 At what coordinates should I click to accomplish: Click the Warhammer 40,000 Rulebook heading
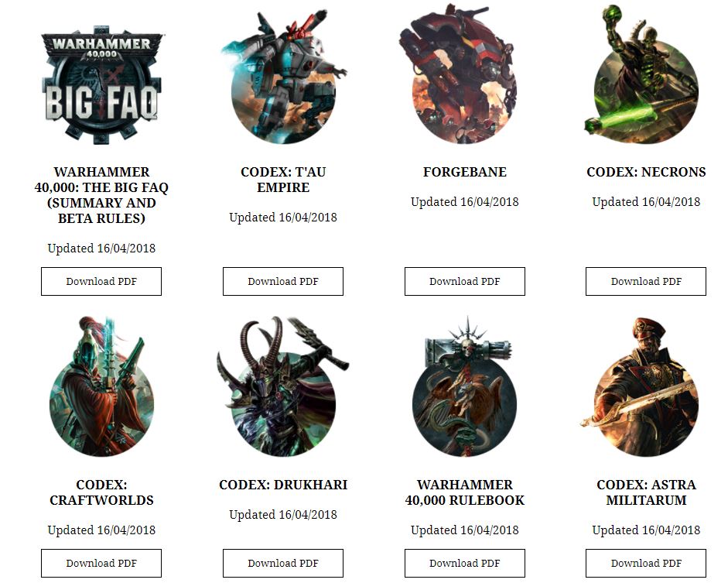[x=465, y=492]
